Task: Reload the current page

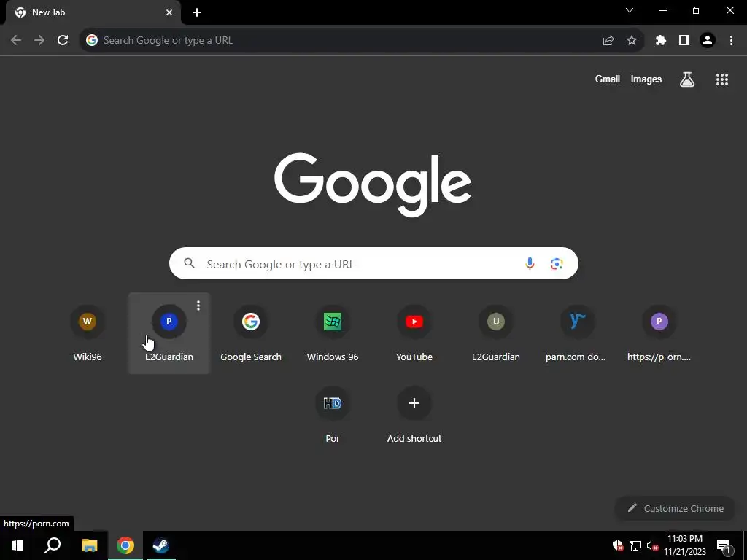Action: coord(63,41)
